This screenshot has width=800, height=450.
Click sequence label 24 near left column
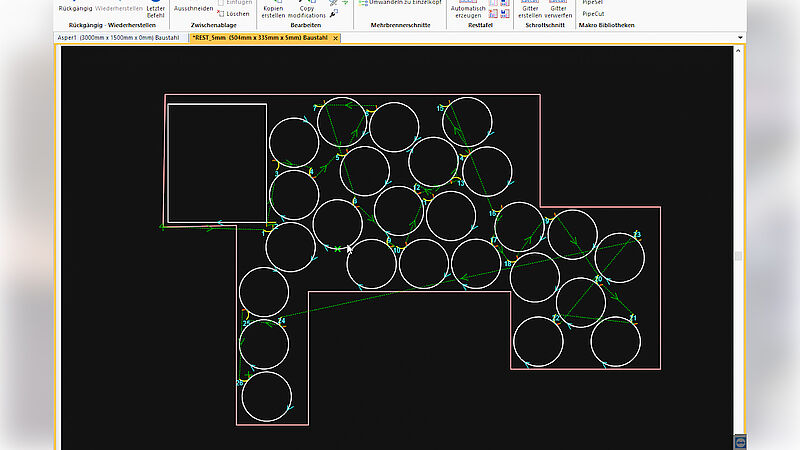pos(282,321)
